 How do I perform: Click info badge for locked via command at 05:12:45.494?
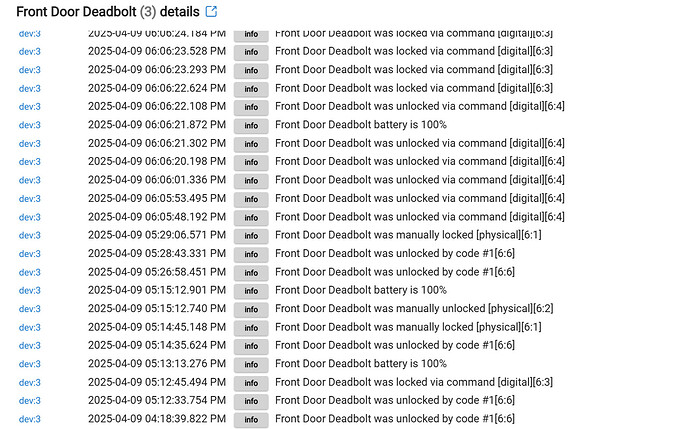tap(251, 383)
